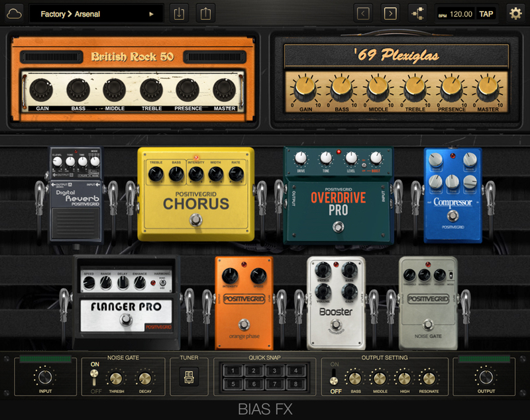
Task: Select the Digital Reverb pedal
Action: point(76,195)
